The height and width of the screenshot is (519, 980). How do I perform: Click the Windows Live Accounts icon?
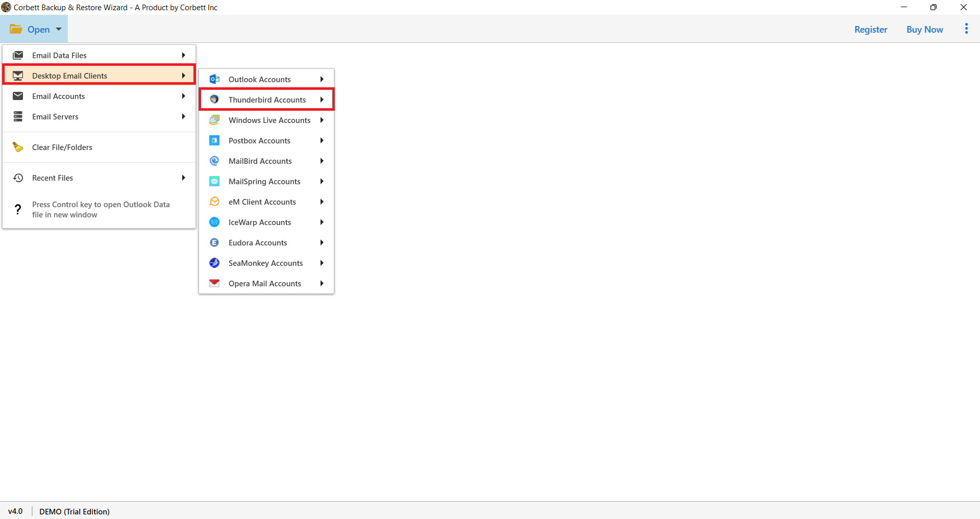[x=214, y=120]
